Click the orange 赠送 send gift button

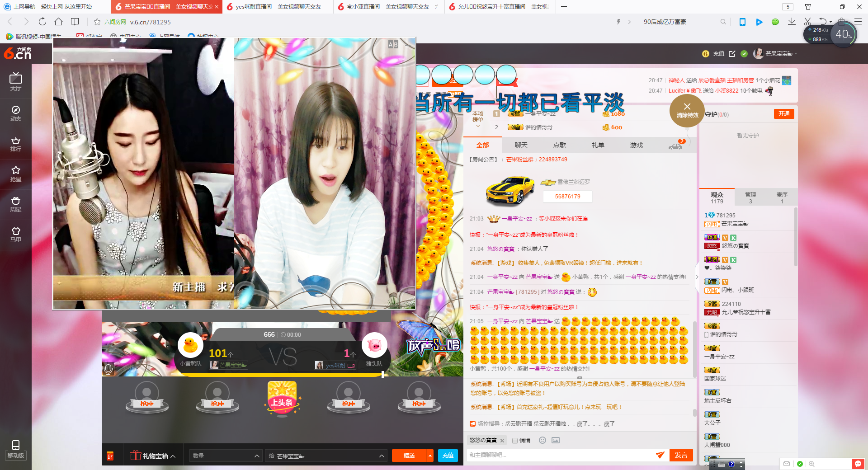pos(409,456)
